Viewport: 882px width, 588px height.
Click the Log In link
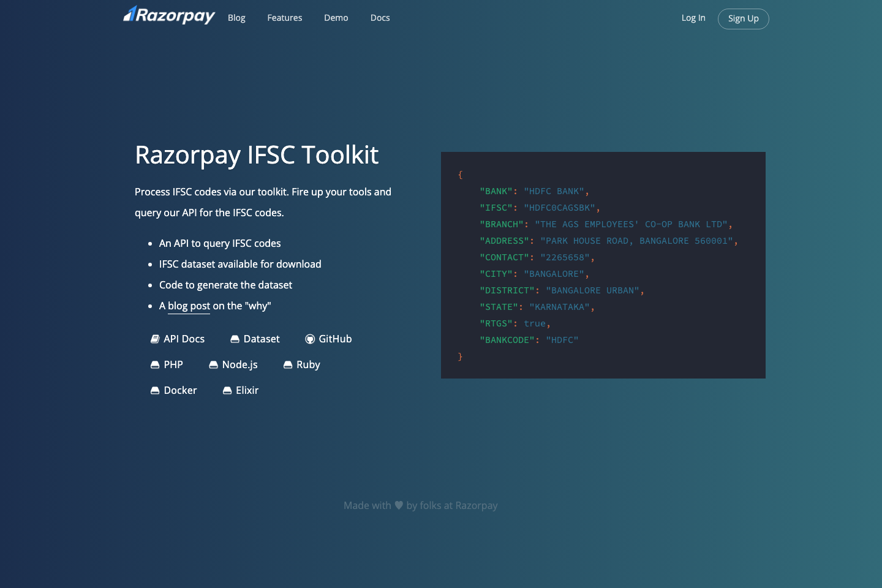point(693,18)
